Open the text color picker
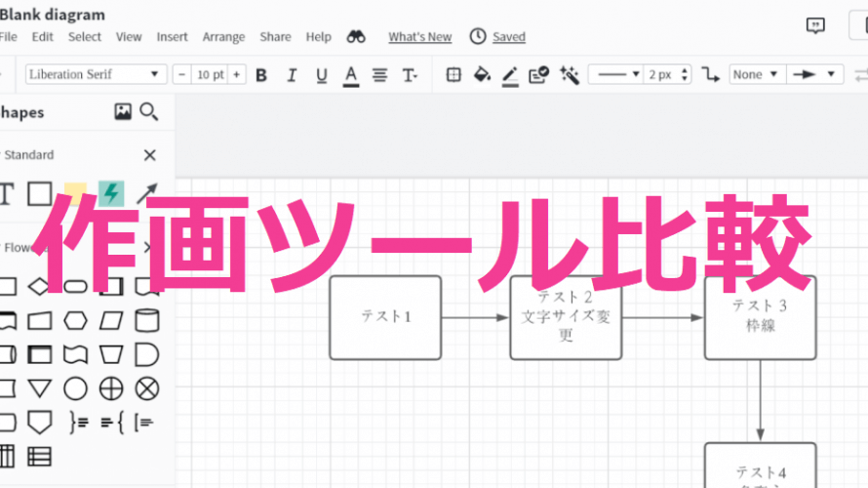 coord(351,76)
